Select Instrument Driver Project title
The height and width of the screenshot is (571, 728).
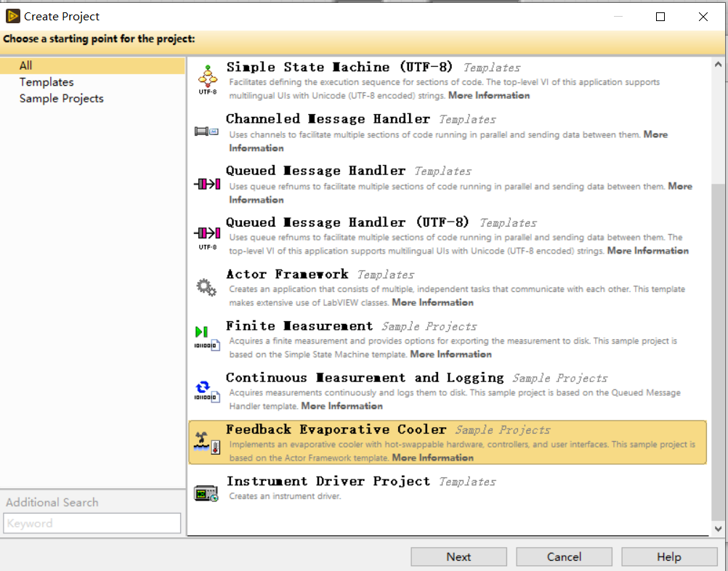(x=328, y=482)
